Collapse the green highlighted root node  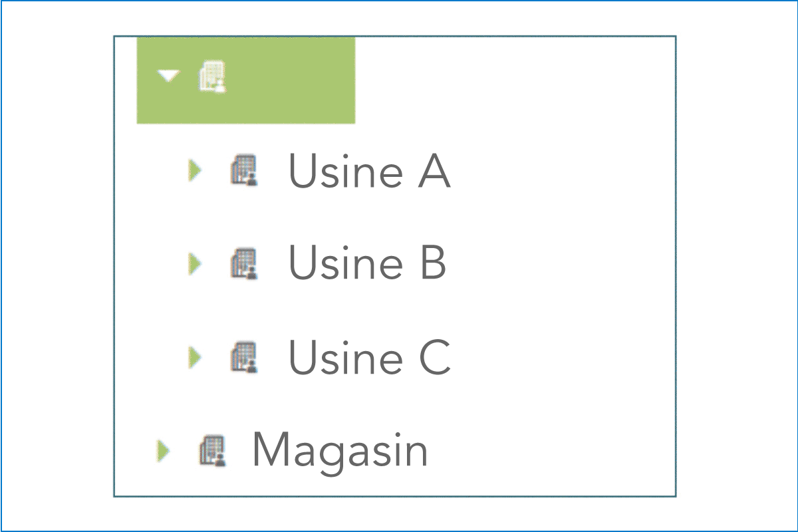[170, 76]
